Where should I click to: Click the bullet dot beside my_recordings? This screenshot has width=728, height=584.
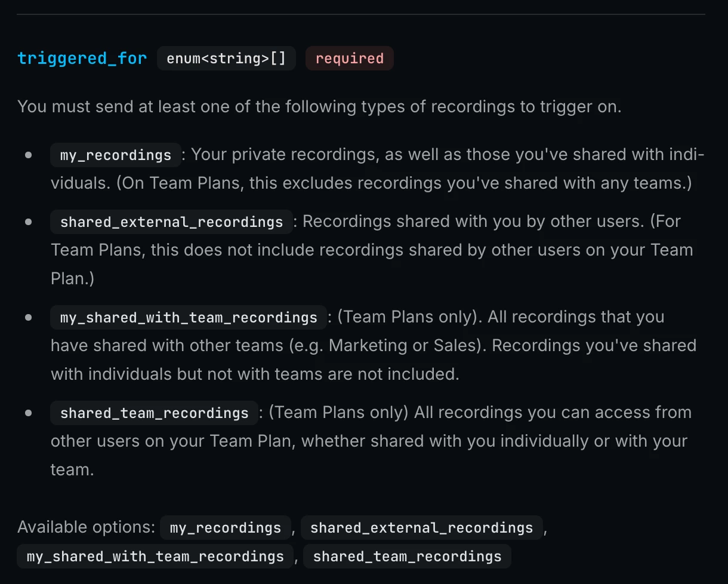(x=28, y=155)
